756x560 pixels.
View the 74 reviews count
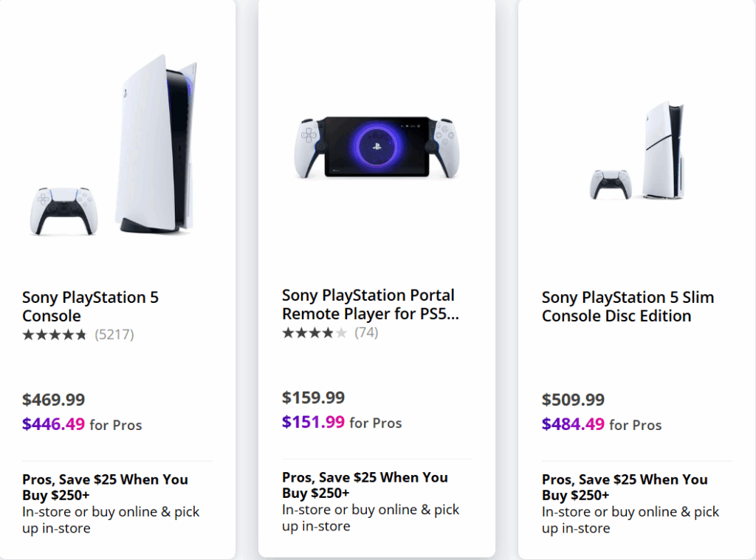click(x=366, y=332)
